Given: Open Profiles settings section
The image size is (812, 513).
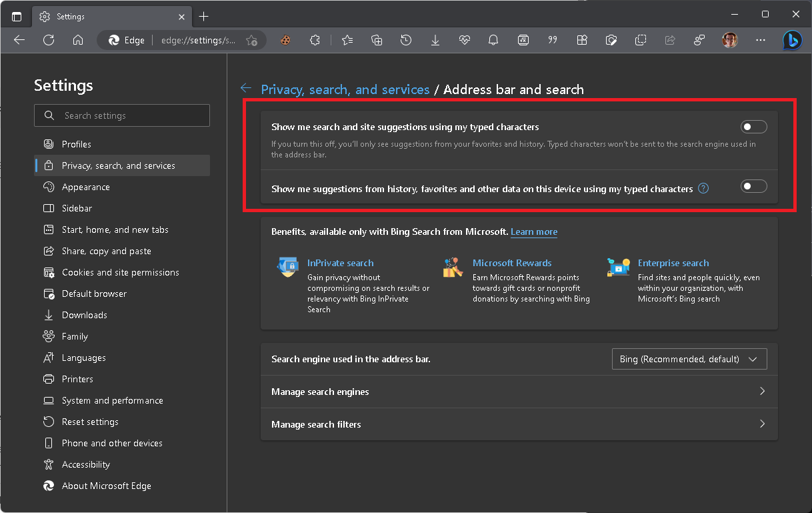Looking at the screenshot, I should [x=122, y=144].
